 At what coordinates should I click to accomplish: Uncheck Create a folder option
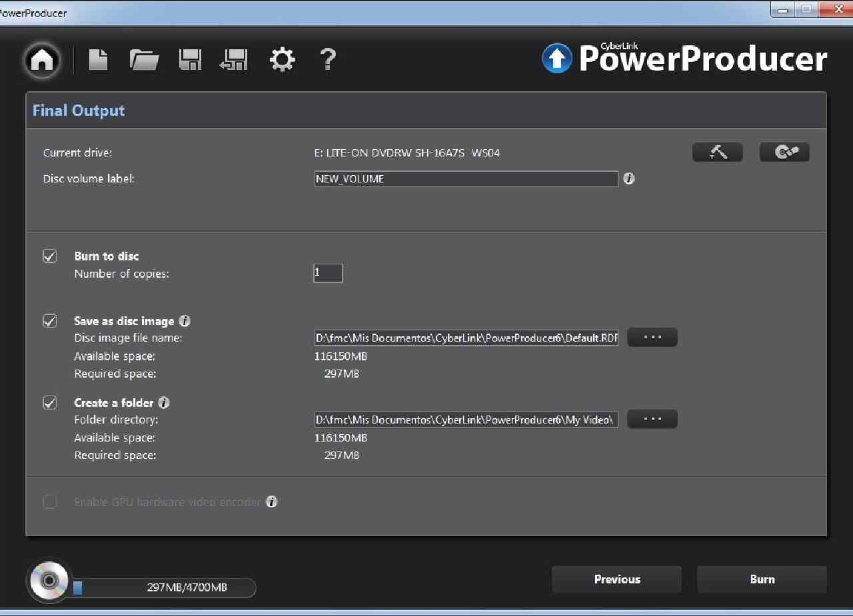[x=50, y=402]
